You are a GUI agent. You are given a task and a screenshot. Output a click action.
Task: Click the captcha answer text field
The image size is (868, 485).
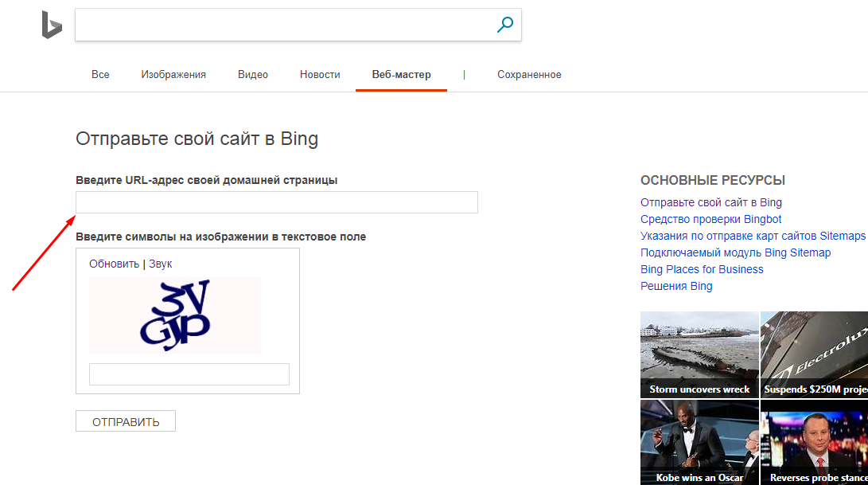[189, 374]
